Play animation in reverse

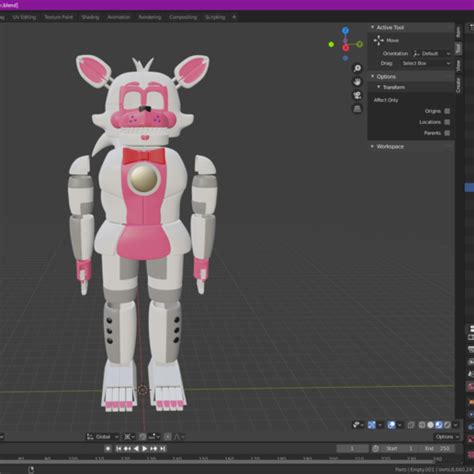136,449
